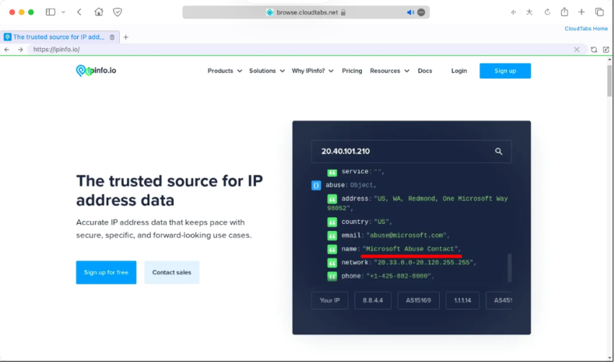Go to Docs in navigation

[x=424, y=71]
